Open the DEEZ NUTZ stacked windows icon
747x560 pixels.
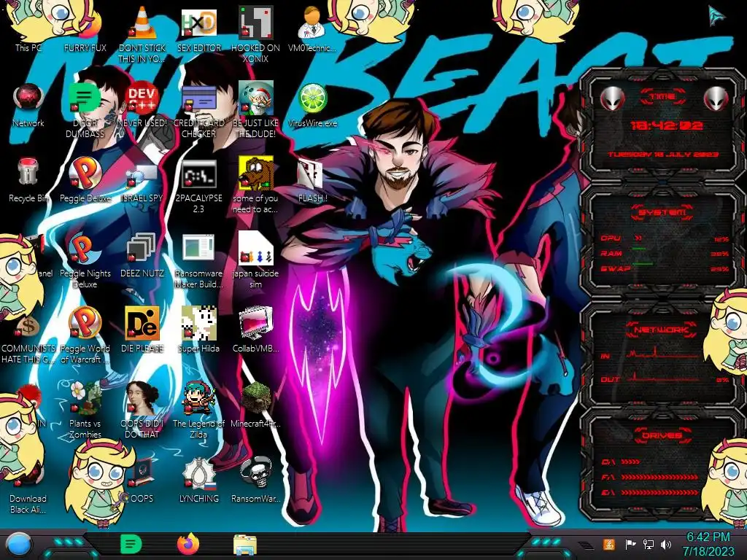(142, 255)
